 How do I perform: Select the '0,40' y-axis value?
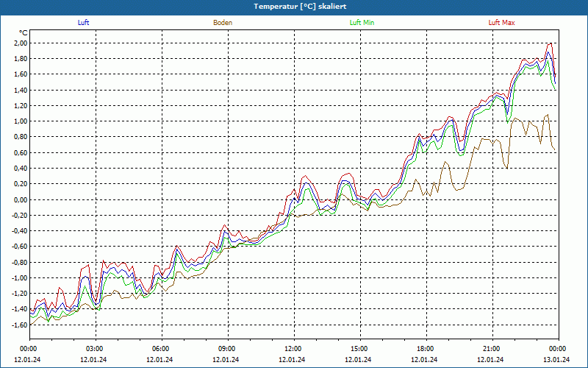pyautogui.click(x=21, y=169)
